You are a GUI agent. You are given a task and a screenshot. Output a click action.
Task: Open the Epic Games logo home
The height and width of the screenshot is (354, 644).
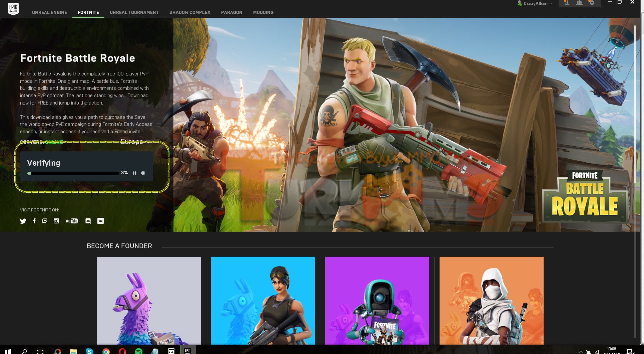(x=13, y=9)
